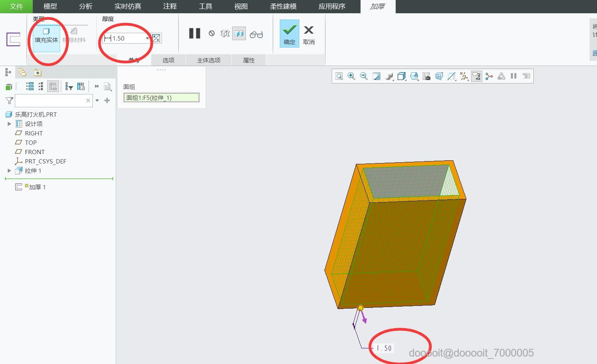This screenshot has width=597, height=364.
Task: Open the model tree filter settings icon
Action: point(69,87)
